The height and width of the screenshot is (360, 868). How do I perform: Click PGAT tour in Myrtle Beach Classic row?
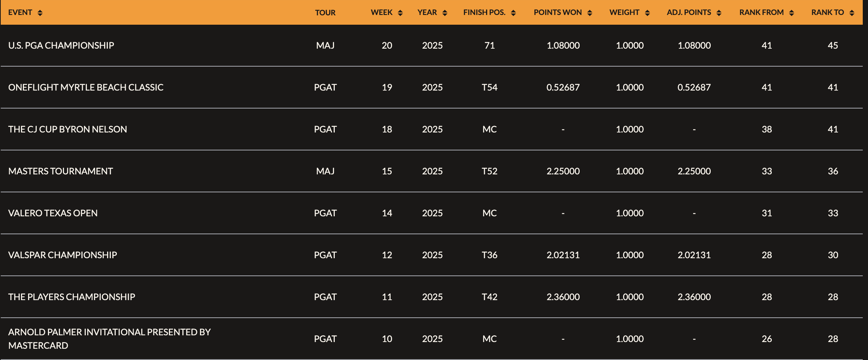click(x=325, y=87)
